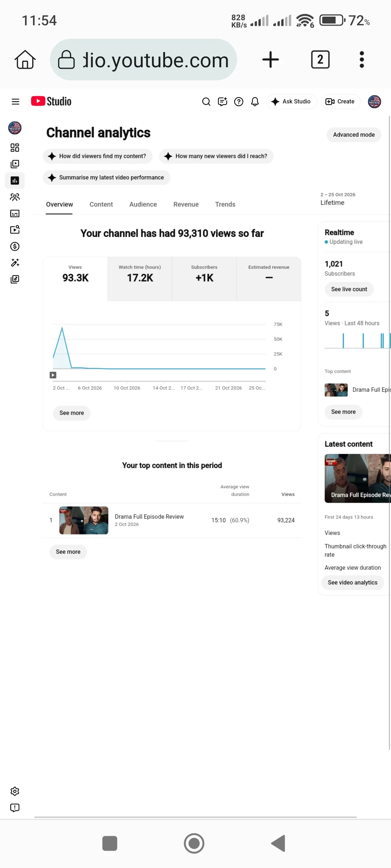
Task: Tap Android recent apps square button
Action: [x=110, y=843]
